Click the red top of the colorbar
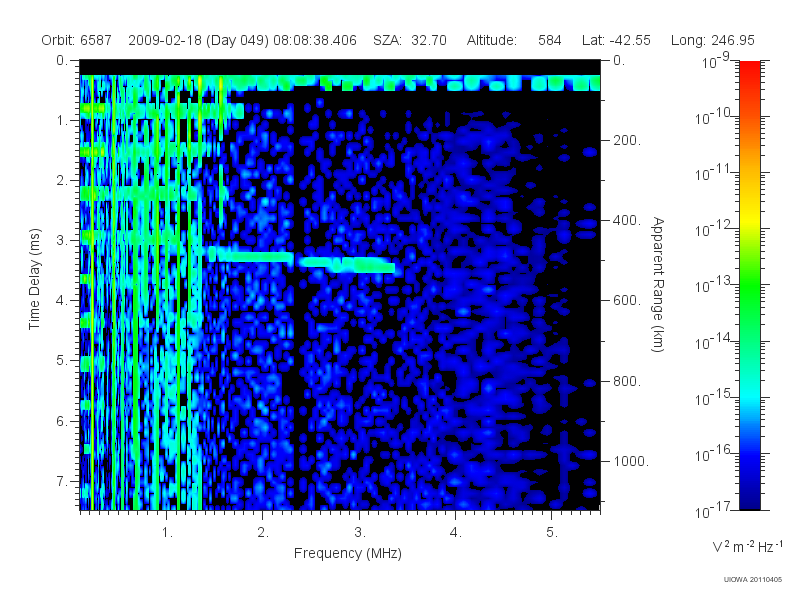The image size is (800, 600). (x=749, y=69)
